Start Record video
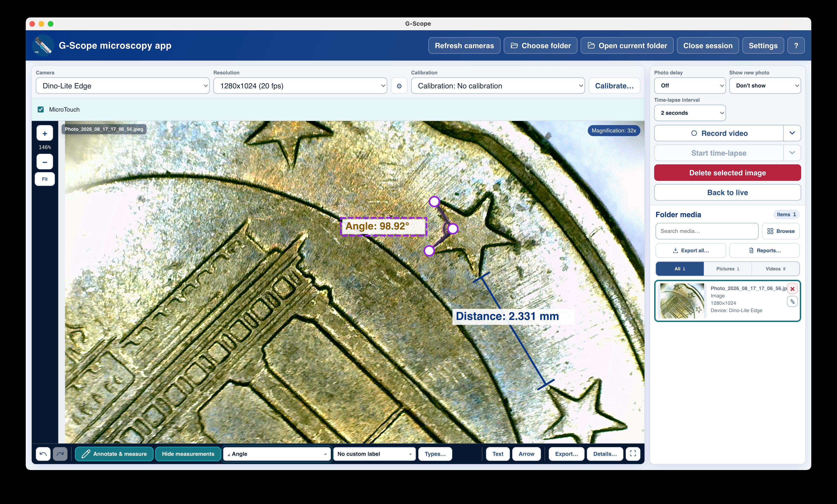The height and width of the screenshot is (504, 837). coord(719,133)
